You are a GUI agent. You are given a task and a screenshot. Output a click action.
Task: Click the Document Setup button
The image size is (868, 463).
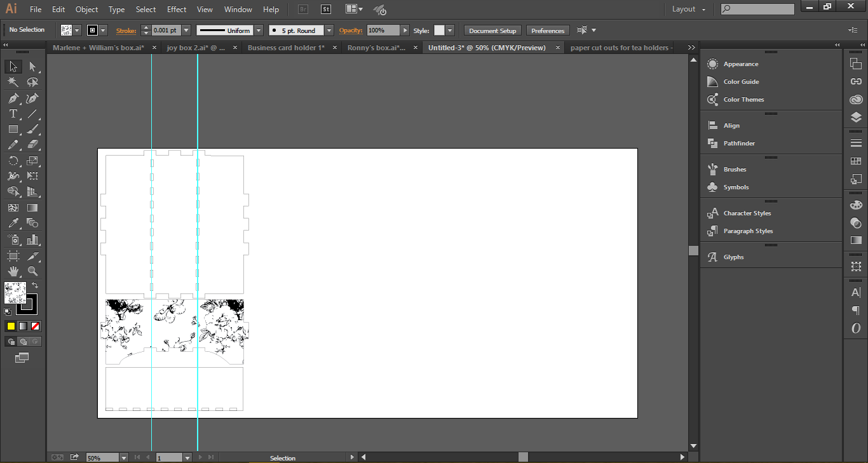(492, 30)
